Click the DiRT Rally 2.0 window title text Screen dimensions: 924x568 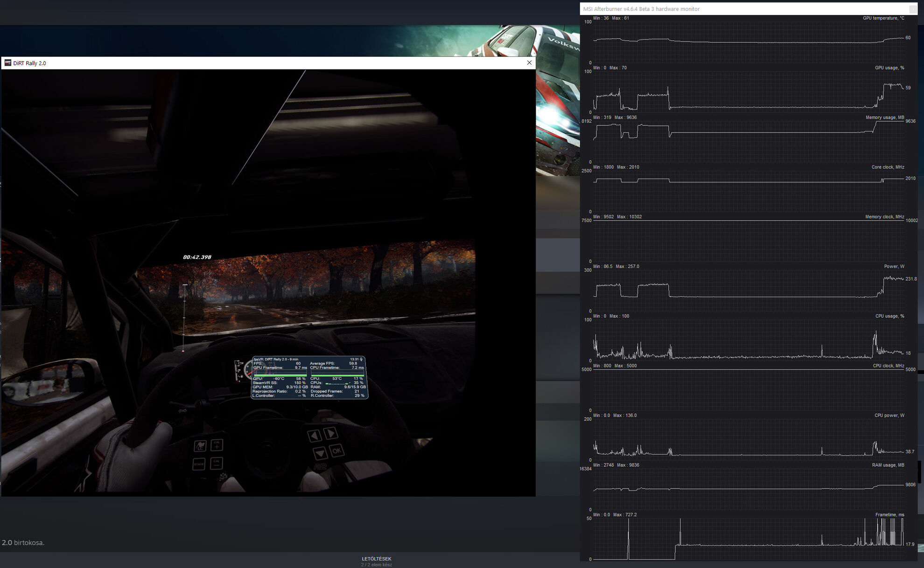coord(29,63)
